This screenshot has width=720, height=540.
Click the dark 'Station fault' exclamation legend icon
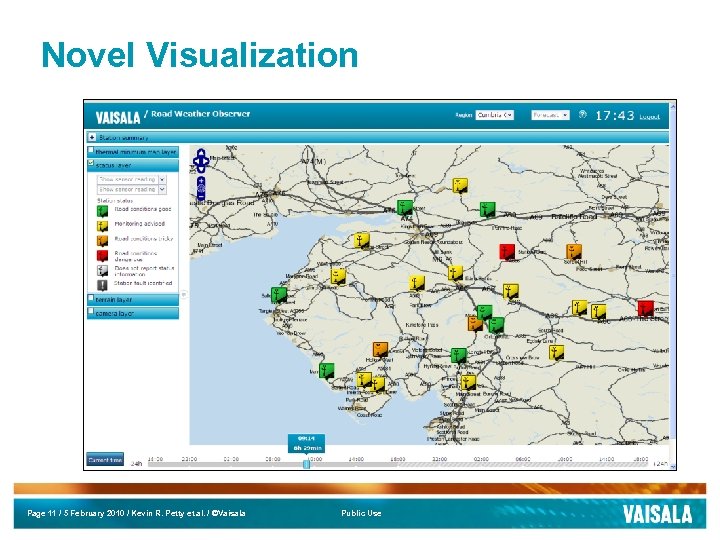(x=102, y=285)
